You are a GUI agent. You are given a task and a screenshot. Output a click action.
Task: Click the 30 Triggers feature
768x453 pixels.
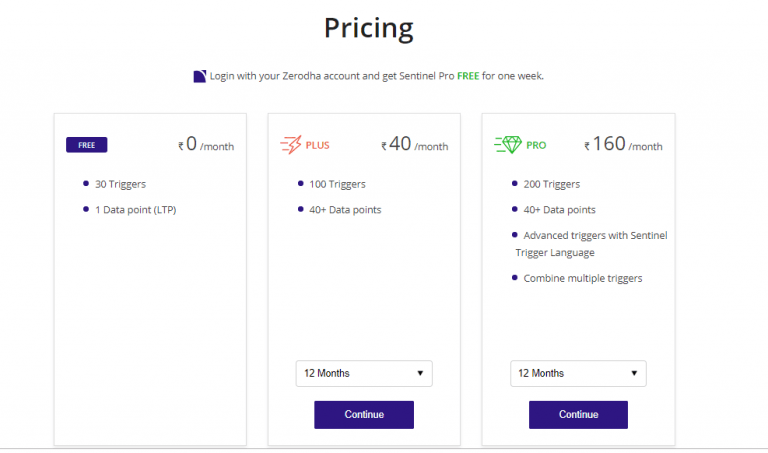(x=121, y=184)
